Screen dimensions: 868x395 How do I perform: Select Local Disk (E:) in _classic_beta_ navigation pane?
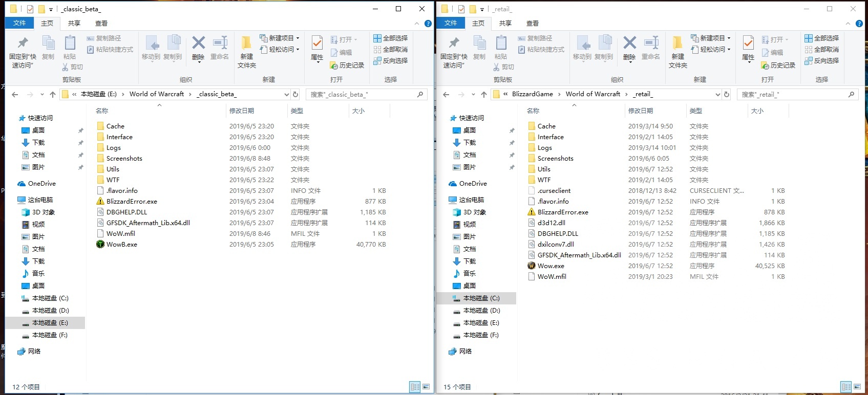tap(45, 323)
